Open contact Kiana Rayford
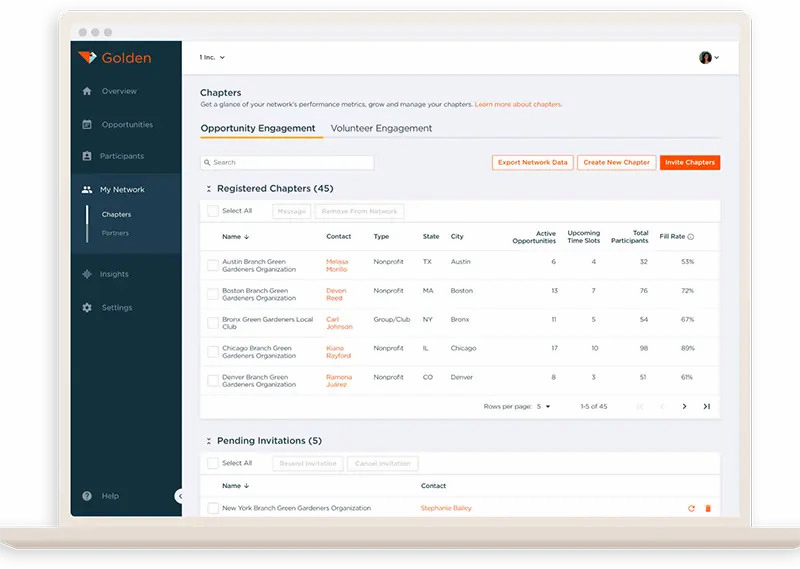This screenshot has width=800, height=569. pos(338,352)
